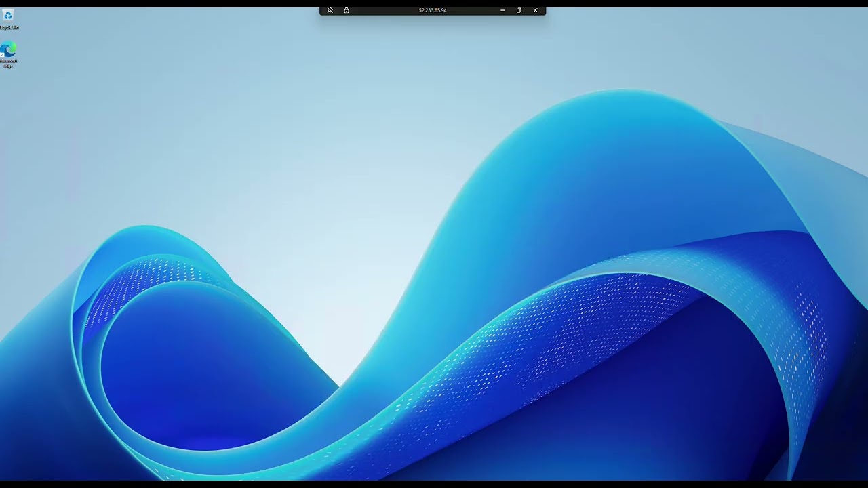Select the Microsoft Edge desktop shortcut

pyautogui.click(x=8, y=55)
